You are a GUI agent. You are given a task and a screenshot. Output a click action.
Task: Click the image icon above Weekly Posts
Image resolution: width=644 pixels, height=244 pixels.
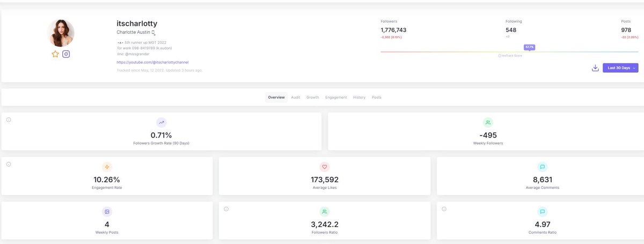(107, 212)
